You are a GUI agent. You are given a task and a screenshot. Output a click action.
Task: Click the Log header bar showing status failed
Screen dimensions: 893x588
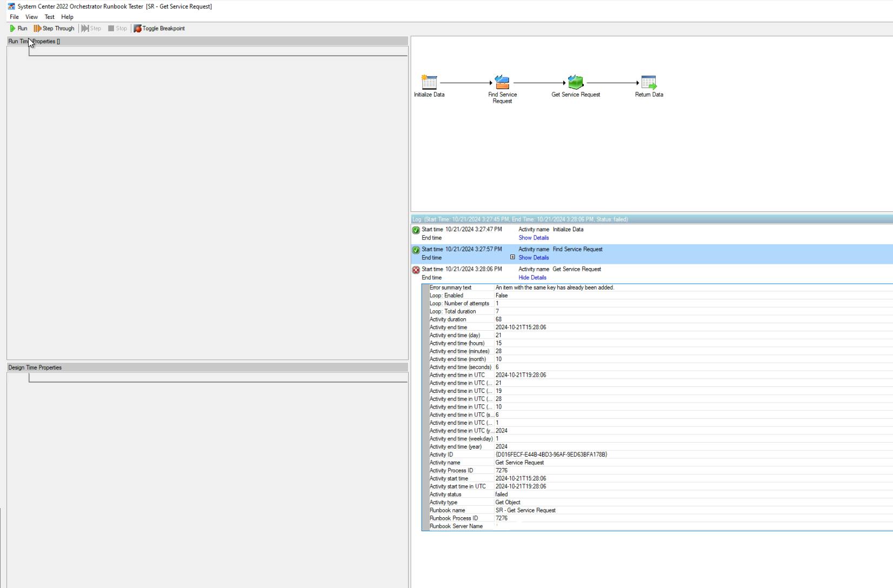coord(652,219)
